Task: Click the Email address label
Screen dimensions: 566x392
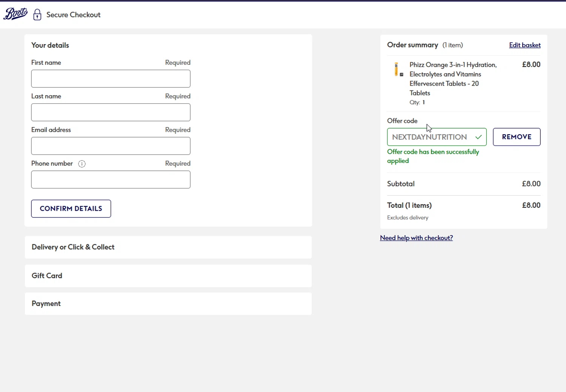Action: point(51,130)
